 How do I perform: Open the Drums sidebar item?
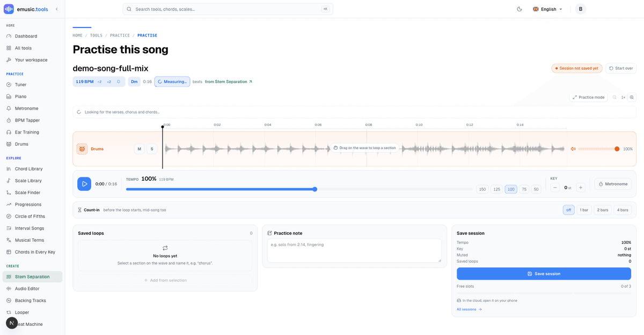(32, 144)
